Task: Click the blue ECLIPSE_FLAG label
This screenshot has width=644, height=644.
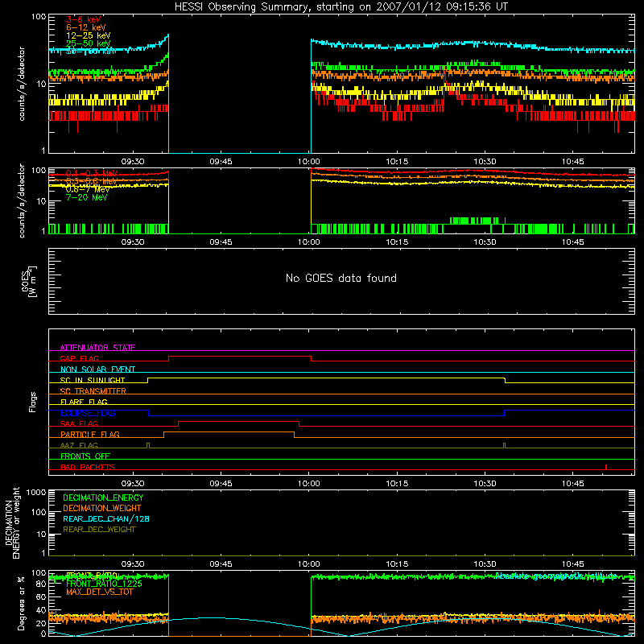Action: pos(88,413)
